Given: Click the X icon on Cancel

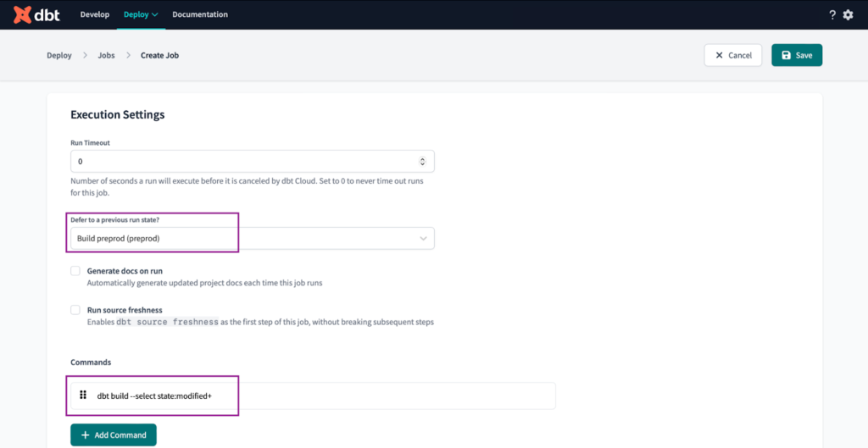Looking at the screenshot, I should [719, 55].
